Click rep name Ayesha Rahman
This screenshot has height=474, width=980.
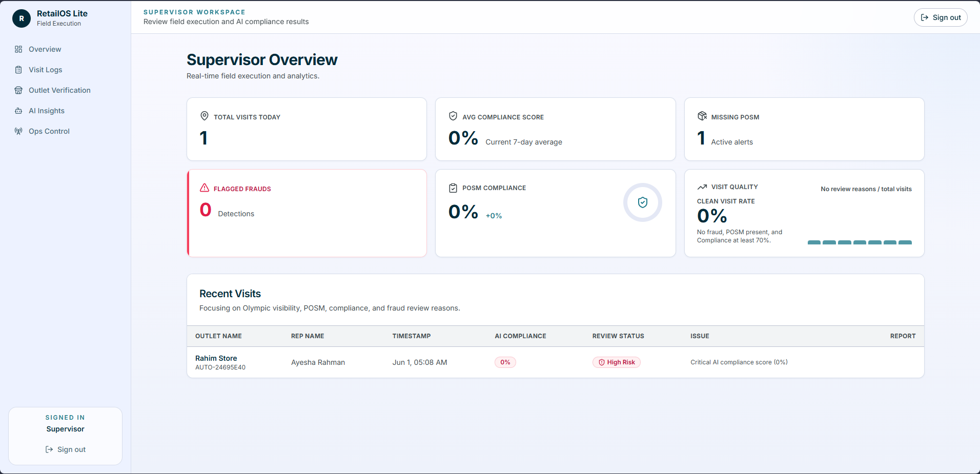tap(318, 362)
